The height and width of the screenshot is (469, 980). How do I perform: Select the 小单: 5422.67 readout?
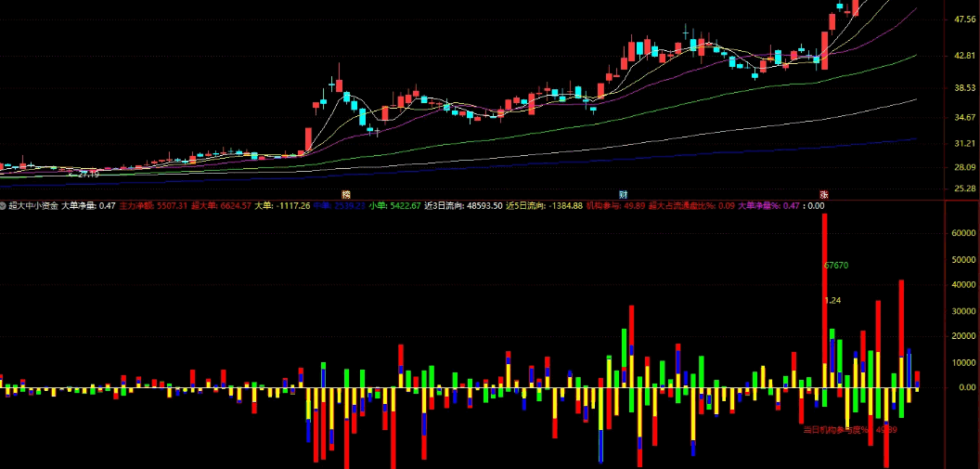(x=395, y=206)
